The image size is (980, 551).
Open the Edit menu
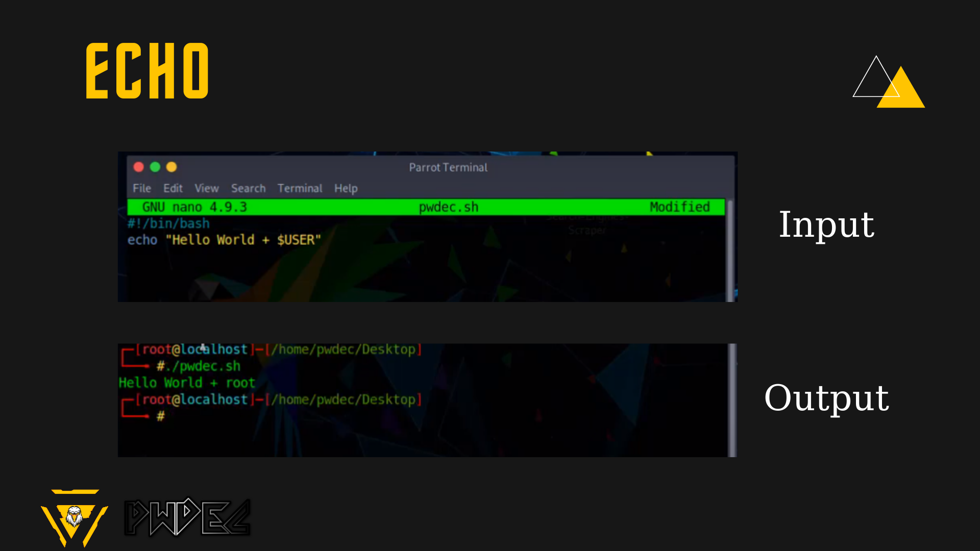click(x=173, y=188)
